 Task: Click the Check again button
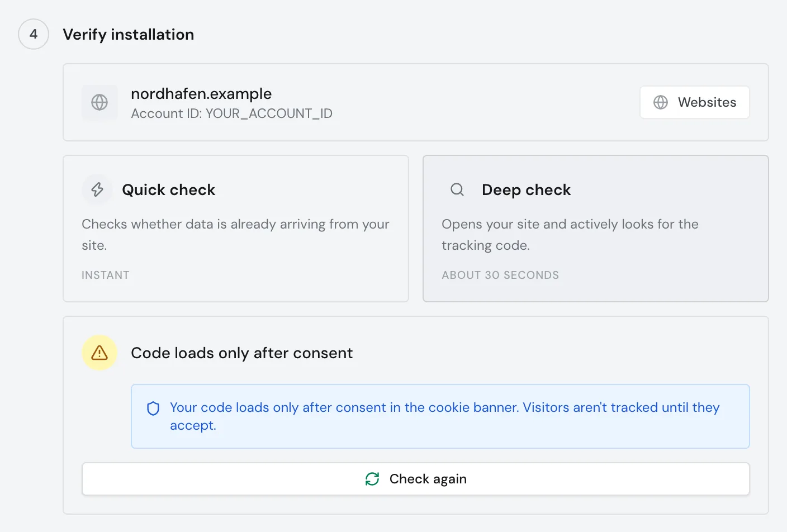(x=416, y=479)
